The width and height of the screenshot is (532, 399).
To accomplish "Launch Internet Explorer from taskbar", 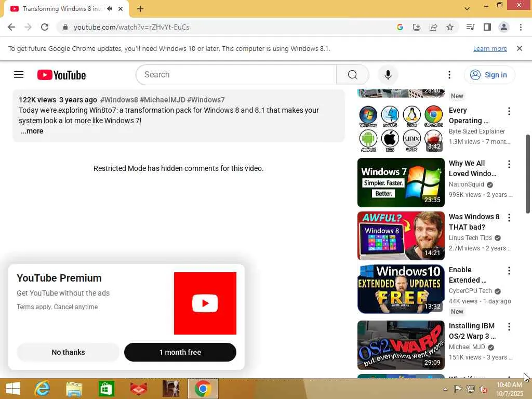I will (42, 389).
